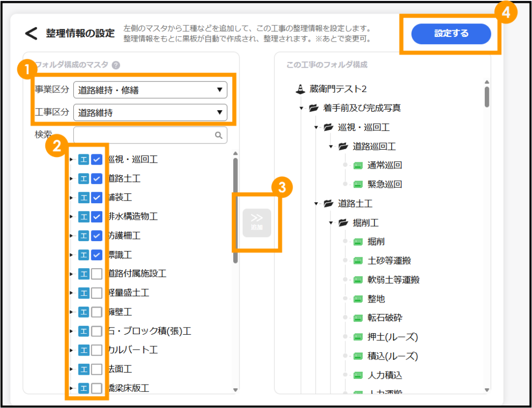Click construction tree scroll up arrow

click(487, 82)
